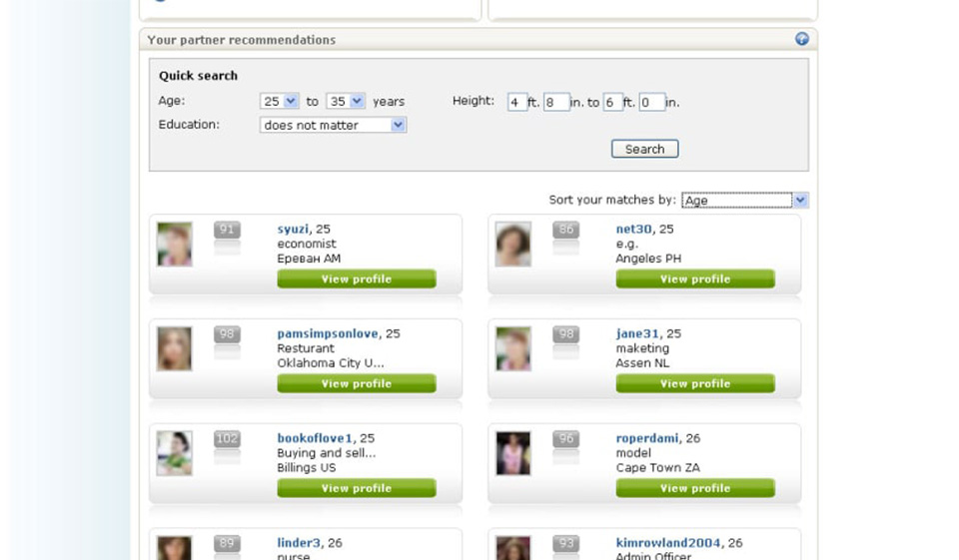959x560 pixels.
Task: Open the kimrowland2004 username link
Action: point(667,543)
